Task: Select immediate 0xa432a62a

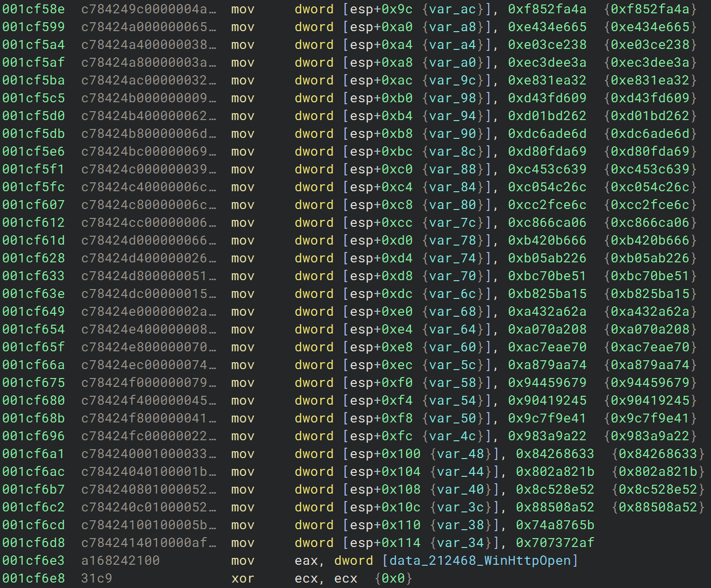Action: (547, 311)
